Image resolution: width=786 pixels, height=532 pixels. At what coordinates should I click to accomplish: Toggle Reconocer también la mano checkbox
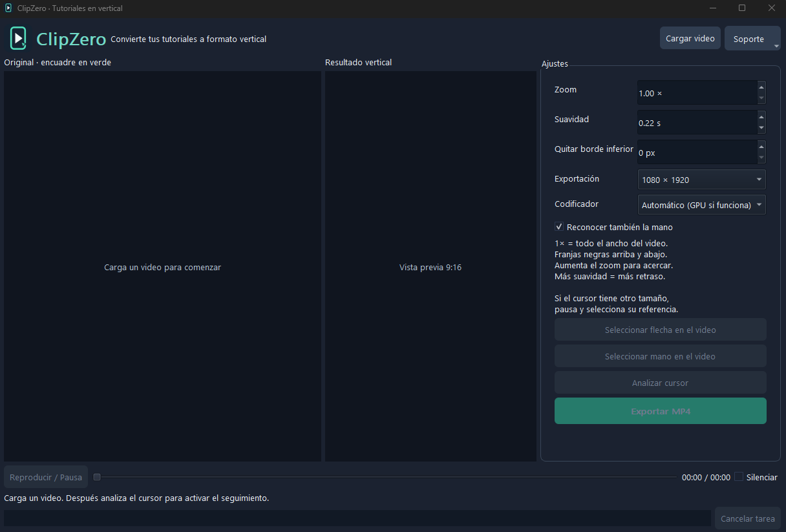coord(559,227)
